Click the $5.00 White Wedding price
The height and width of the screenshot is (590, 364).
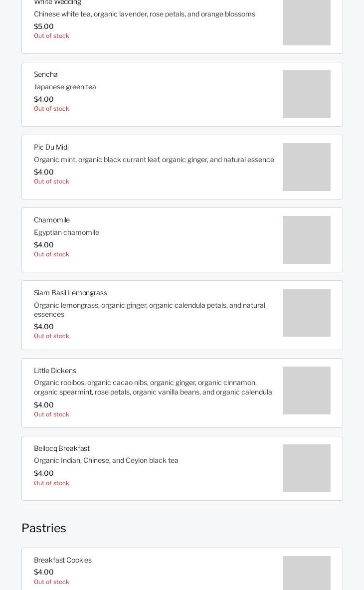44,26
